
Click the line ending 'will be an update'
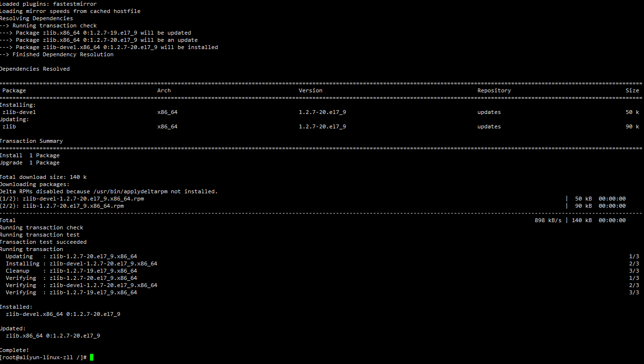tap(99, 40)
